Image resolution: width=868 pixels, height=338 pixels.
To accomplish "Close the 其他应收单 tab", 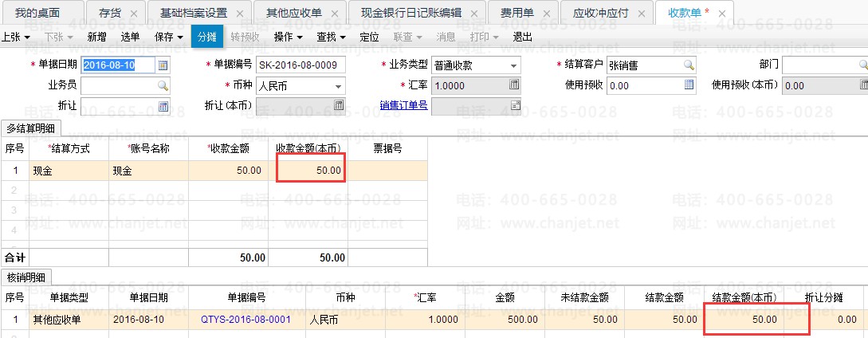I will click(333, 14).
